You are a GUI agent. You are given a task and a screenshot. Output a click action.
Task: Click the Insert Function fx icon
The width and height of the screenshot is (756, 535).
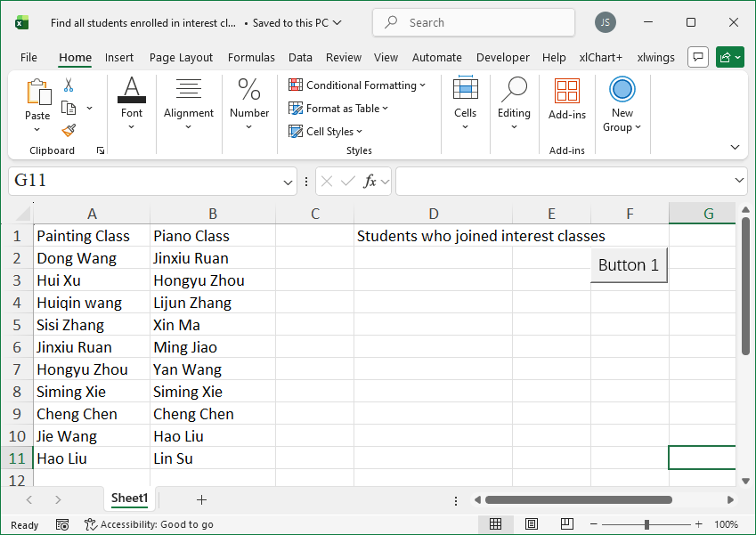click(370, 182)
